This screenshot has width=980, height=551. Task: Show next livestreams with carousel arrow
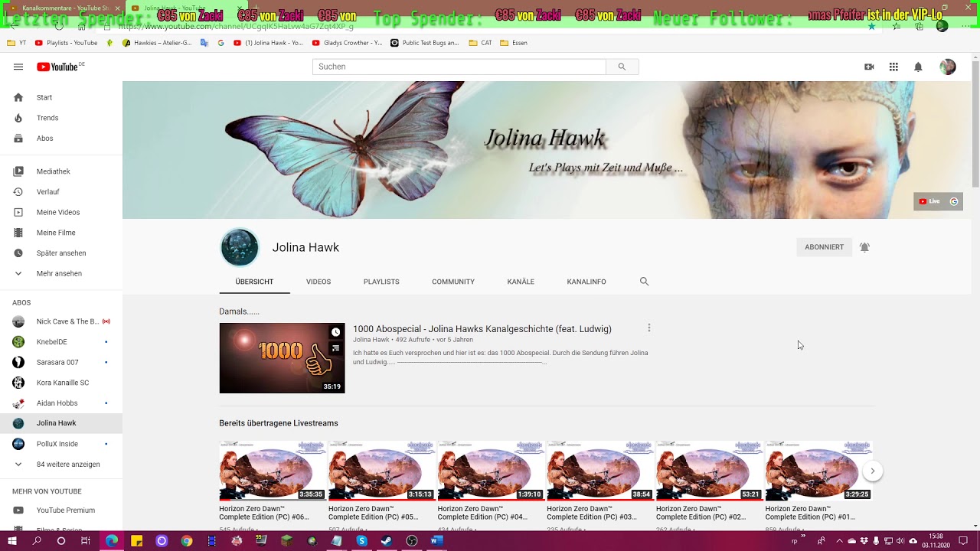(x=872, y=471)
